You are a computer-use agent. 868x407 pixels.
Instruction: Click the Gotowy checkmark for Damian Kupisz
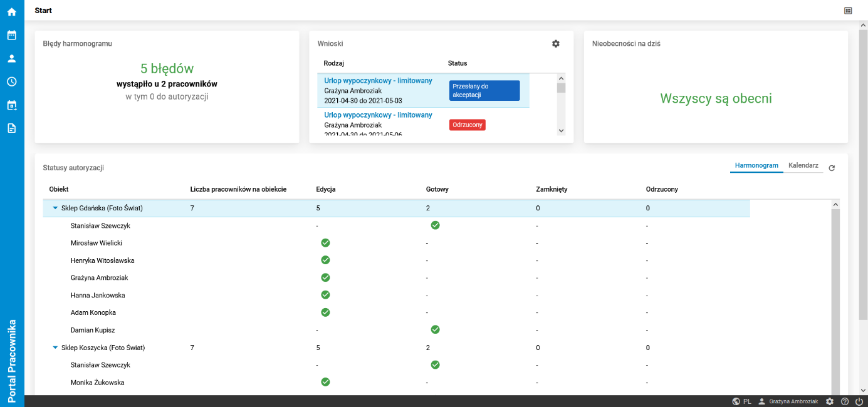435,329
